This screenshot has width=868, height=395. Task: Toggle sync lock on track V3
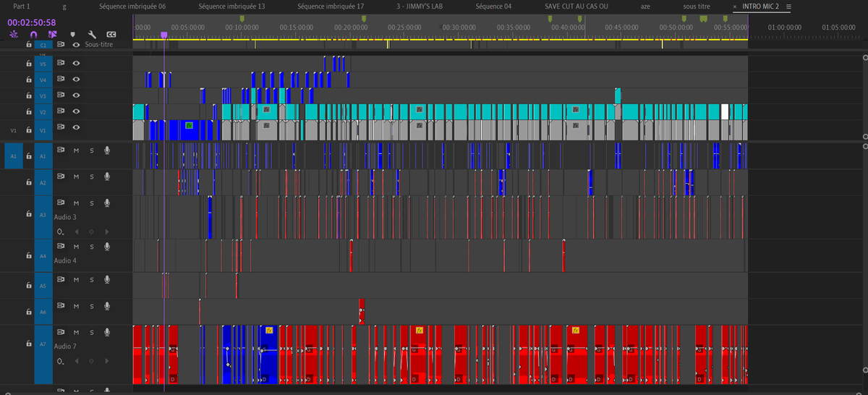(61, 95)
